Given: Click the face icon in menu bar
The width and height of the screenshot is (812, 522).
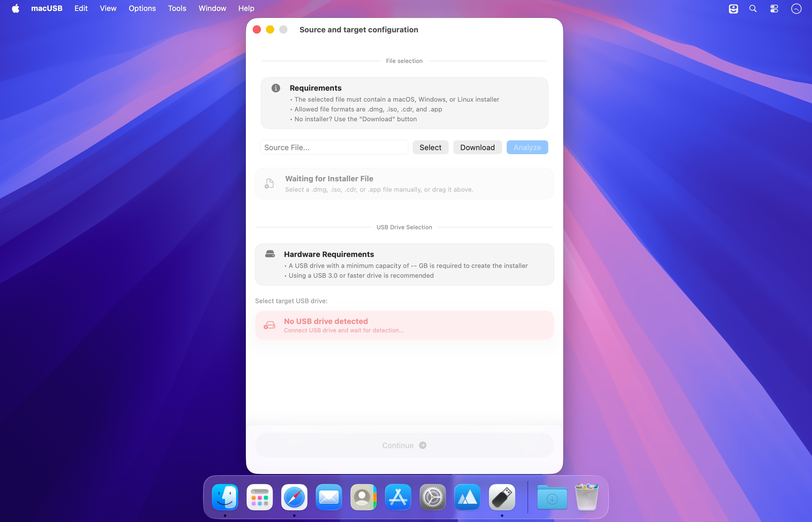Looking at the screenshot, I should point(733,8).
